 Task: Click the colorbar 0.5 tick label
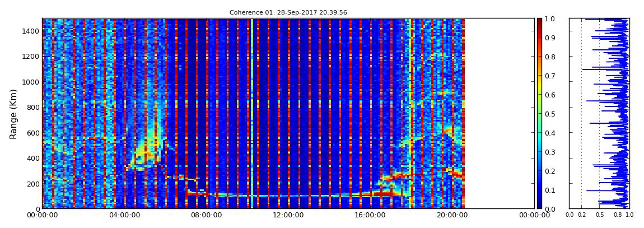click(x=549, y=114)
